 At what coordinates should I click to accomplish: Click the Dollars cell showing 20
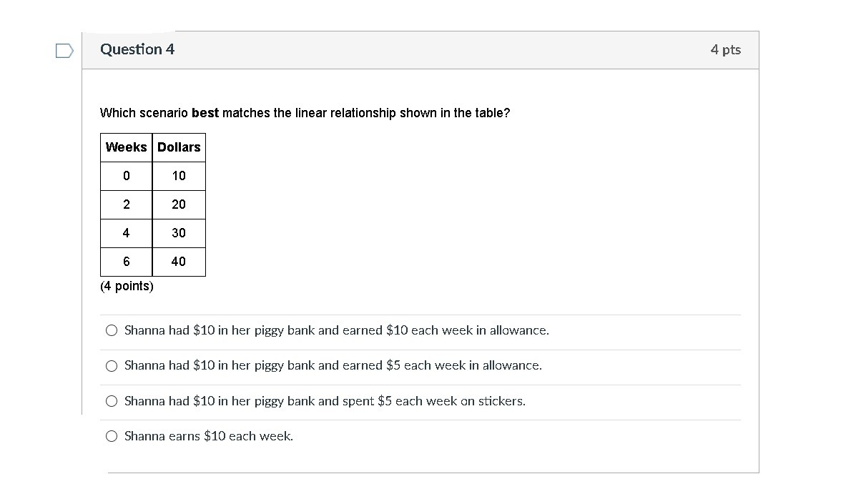[179, 204]
